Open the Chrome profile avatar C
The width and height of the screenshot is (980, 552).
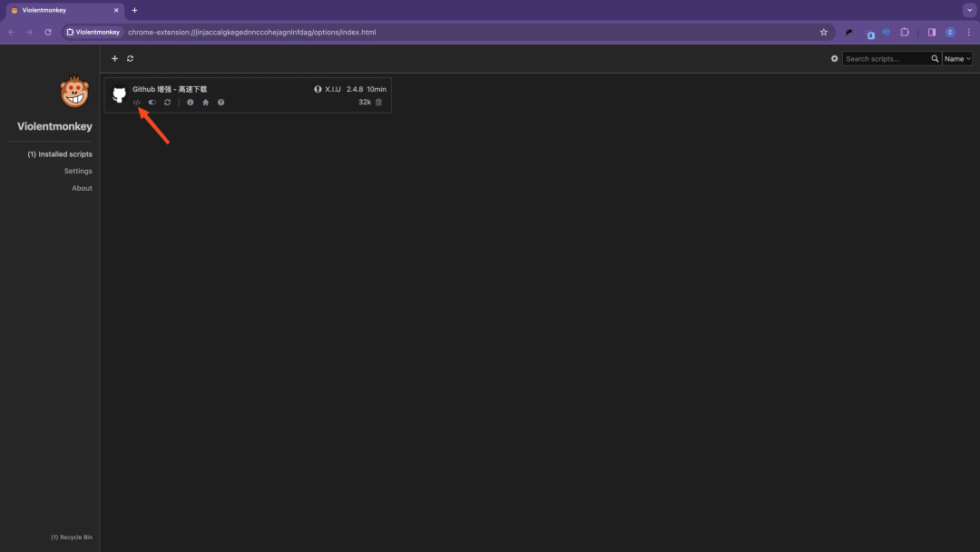[950, 33]
